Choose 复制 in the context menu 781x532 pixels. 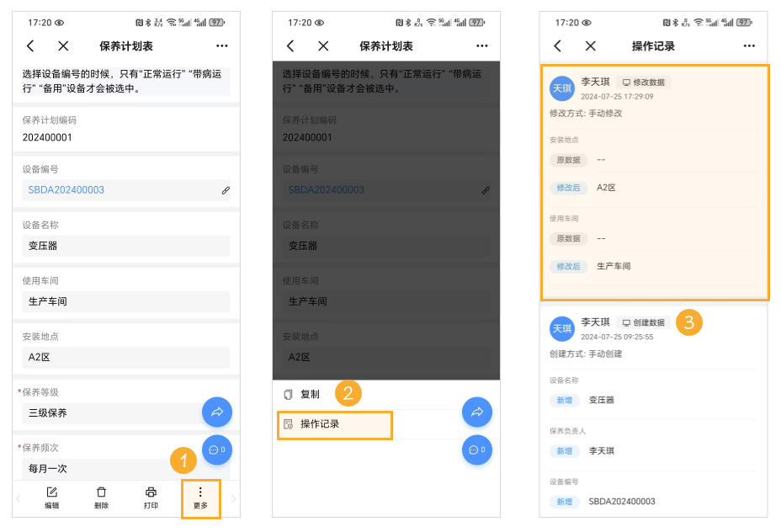pyautogui.click(x=311, y=393)
